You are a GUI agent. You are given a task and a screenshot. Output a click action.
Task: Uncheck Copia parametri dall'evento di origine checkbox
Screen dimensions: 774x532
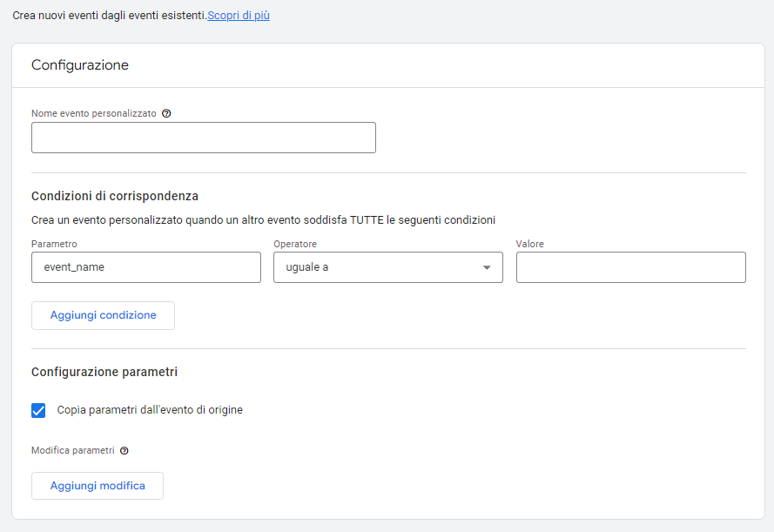pyautogui.click(x=38, y=410)
